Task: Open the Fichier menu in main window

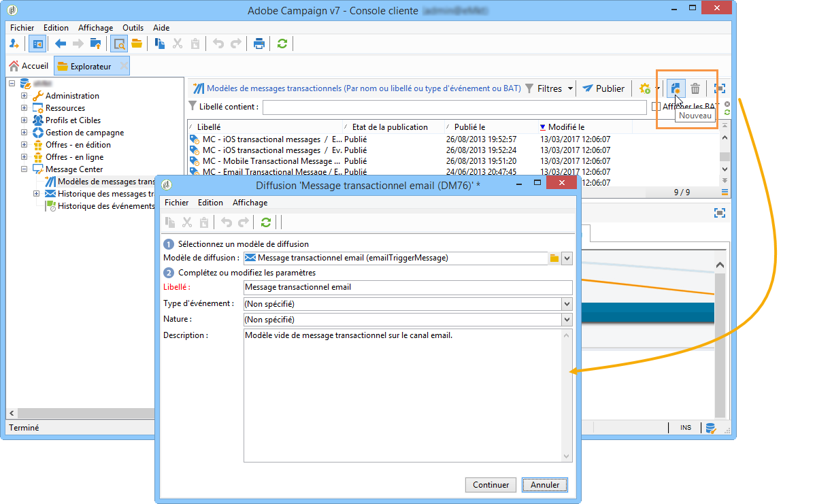Action: (22, 27)
